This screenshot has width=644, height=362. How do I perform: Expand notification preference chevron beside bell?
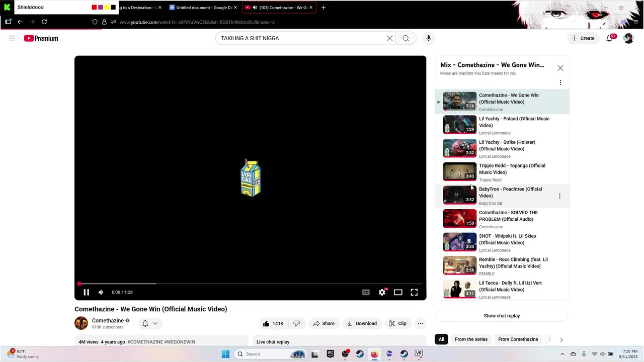[155, 324]
